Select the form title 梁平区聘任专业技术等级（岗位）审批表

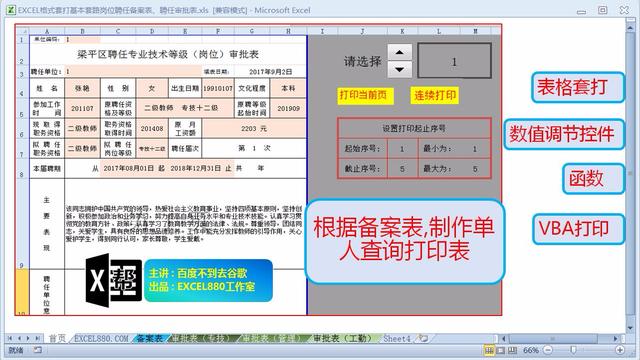pos(168,54)
